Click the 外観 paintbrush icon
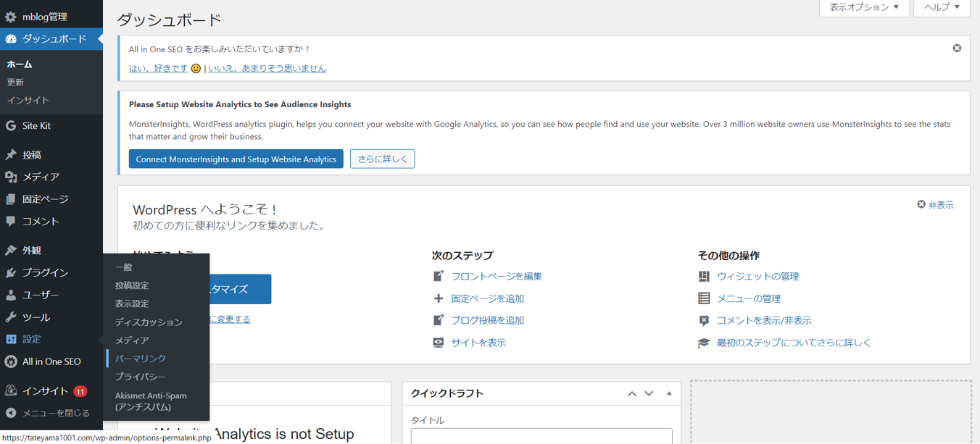The width and height of the screenshot is (980, 444). point(11,251)
